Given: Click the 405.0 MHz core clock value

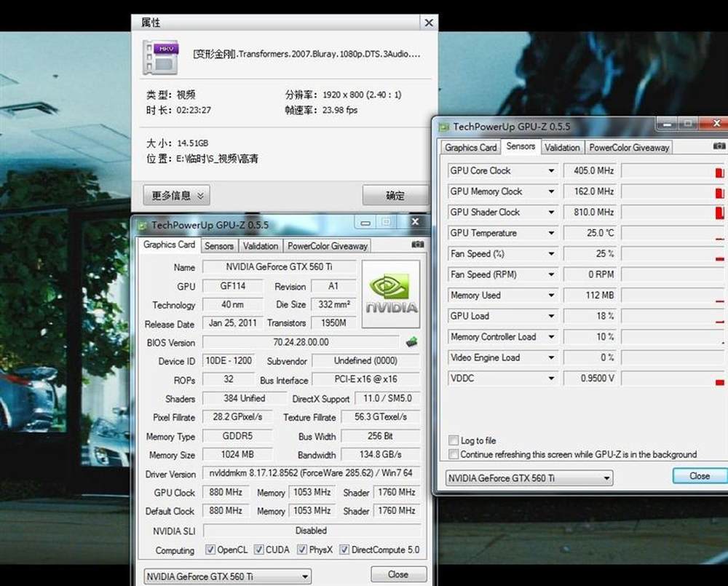Looking at the screenshot, I should (590, 170).
